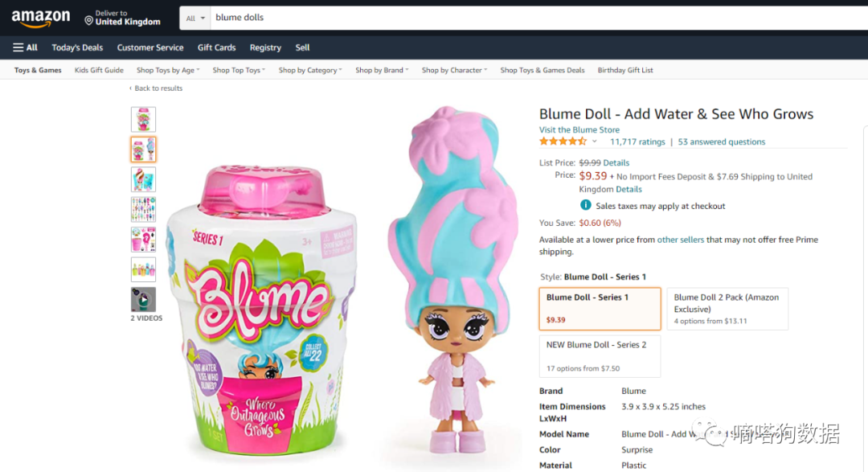The width and height of the screenshot is (868, 472).
Task: Click the star rating icons
Action: coord(563,142)
